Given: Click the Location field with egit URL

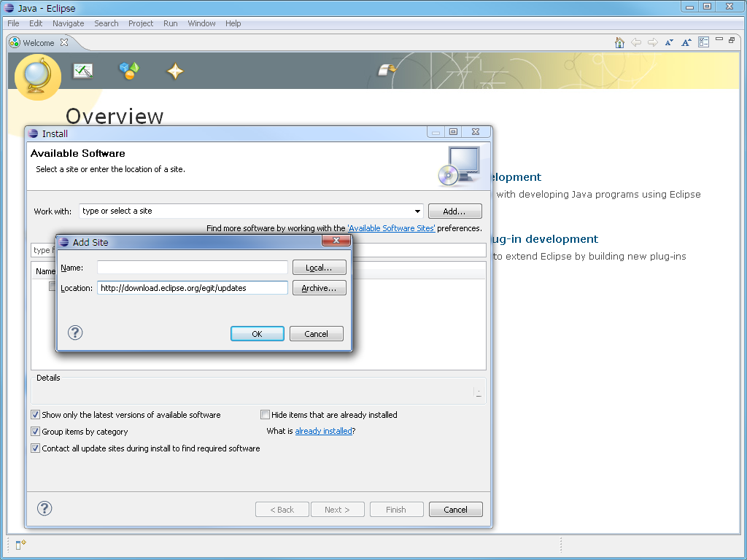Looking at the screenshot, I should (193, 287).
